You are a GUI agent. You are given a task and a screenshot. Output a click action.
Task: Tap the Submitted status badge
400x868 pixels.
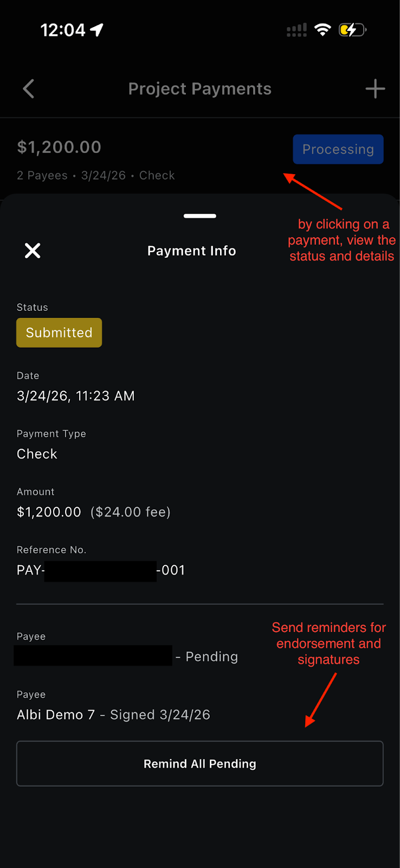(x=59, y=333)
